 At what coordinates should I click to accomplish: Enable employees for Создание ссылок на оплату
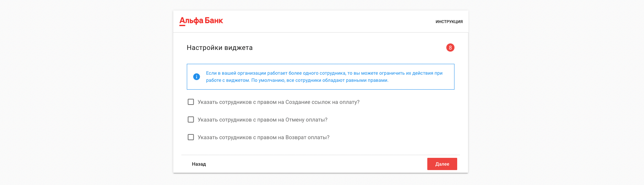click(191, 102)
